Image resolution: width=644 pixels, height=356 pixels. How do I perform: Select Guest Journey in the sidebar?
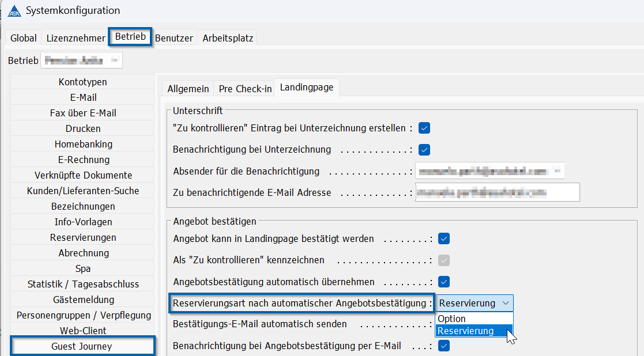tap(82, 346)
